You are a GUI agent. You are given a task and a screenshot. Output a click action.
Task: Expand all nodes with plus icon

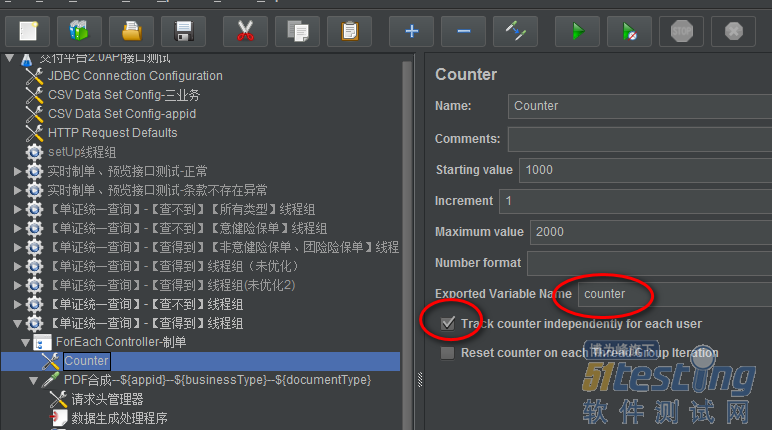[412, 32]
